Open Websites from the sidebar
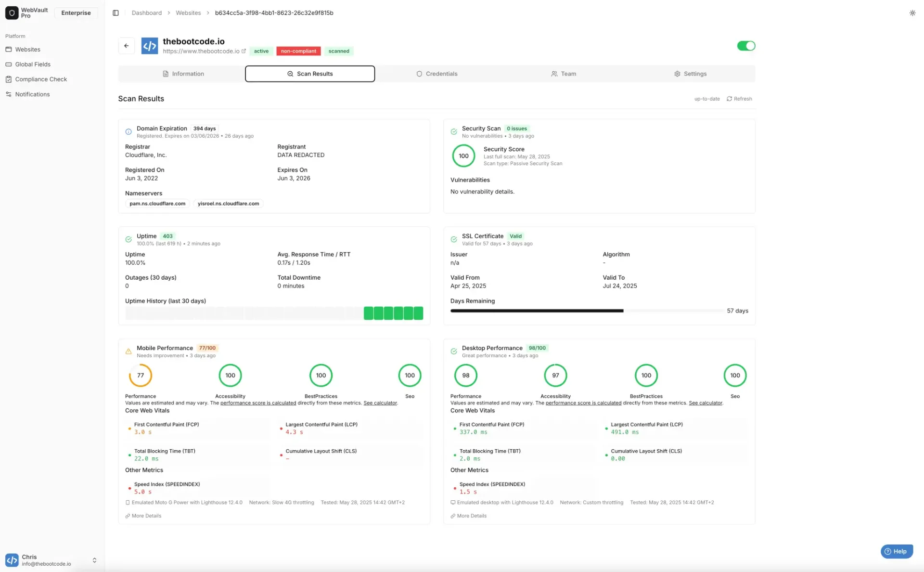 [28, 49]
